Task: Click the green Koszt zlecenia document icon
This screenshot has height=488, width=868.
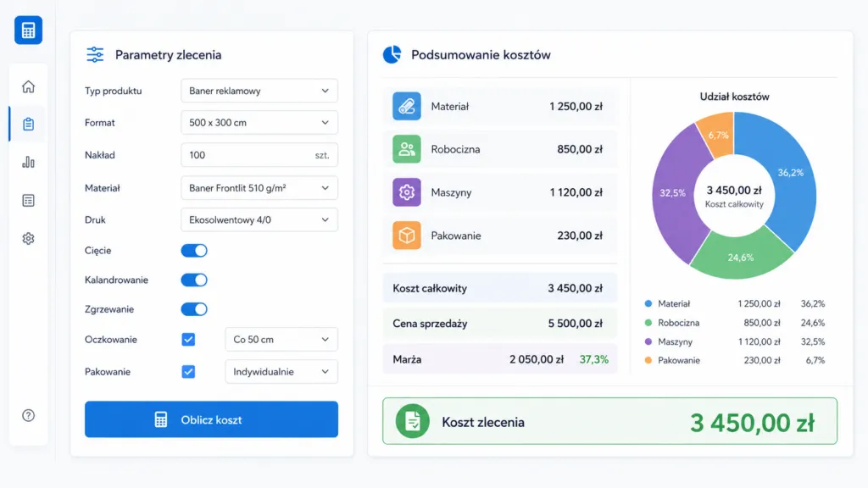Action: click(413, 422)
